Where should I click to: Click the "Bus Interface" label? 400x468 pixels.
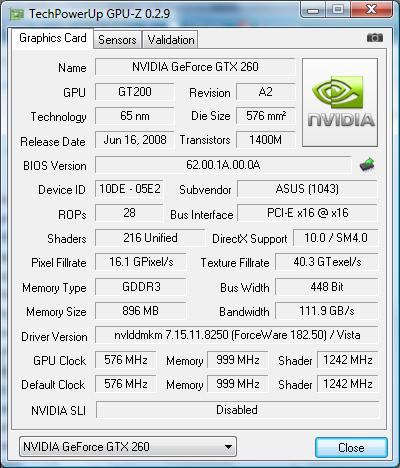pos(202,215)
